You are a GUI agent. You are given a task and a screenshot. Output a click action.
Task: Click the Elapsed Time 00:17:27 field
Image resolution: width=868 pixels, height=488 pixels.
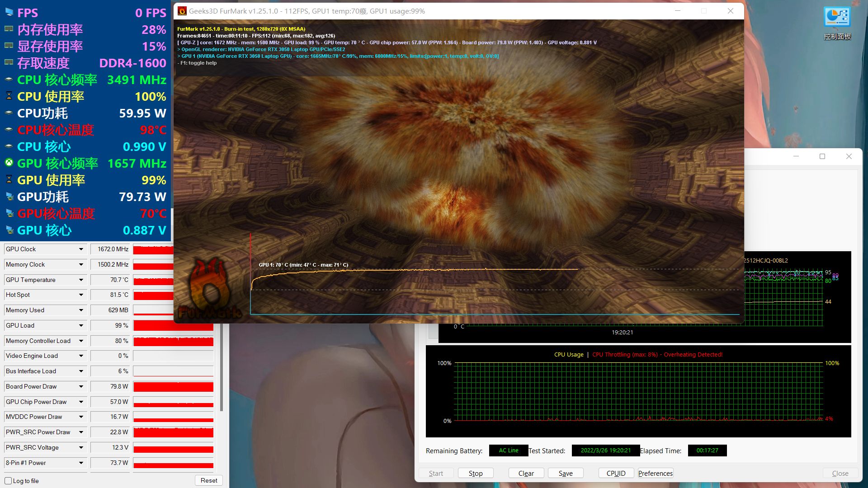pos(707,450)
